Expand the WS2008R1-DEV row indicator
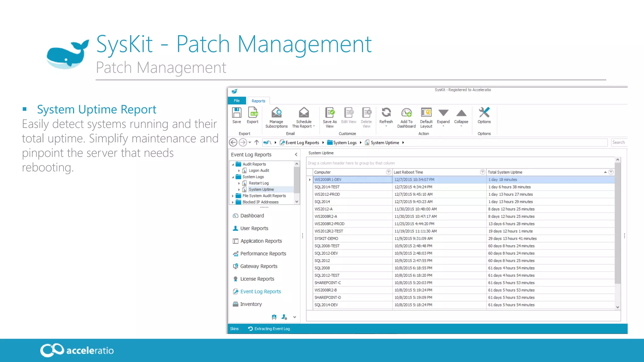The width and height of the screenshot is (644, 362). tap(310, 180)
